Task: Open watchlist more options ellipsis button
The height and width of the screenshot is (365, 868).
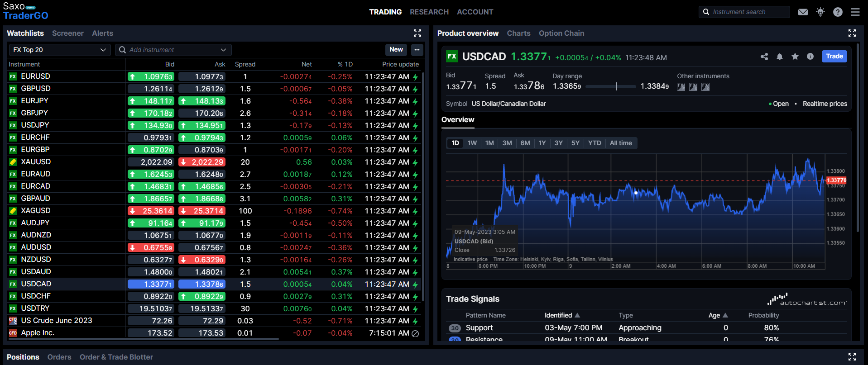Action: [x=417, y=50]
